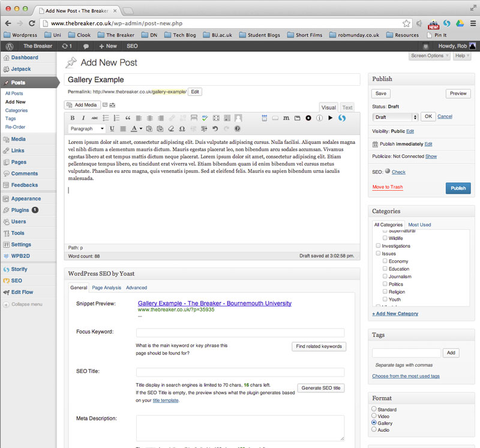Viewport: 480px width, 448px height.
Task: Align text right in the editor
Action: (161, 118)
